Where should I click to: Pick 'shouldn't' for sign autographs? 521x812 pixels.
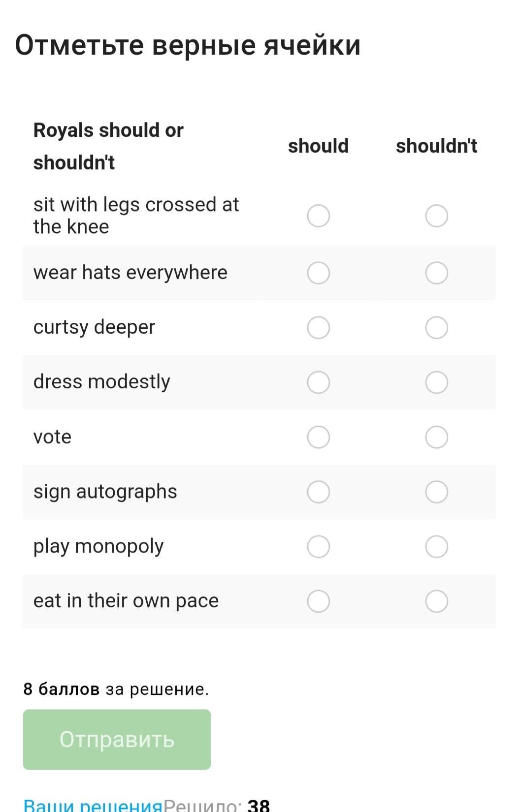pos(436,492)
